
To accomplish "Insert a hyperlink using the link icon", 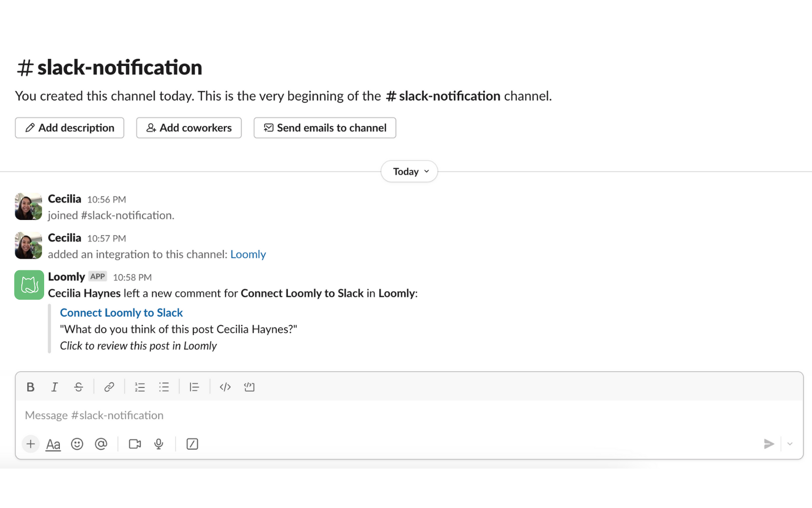I will click(x=109, y=387).
